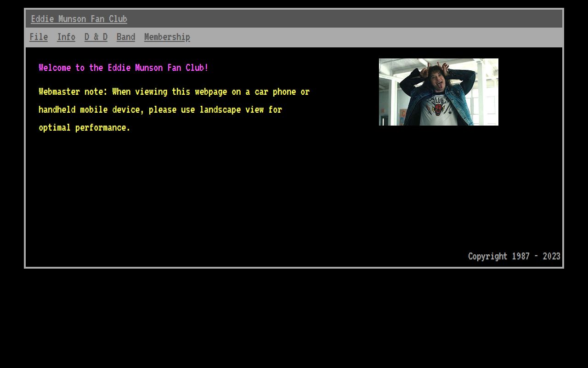The width and height of the screenshot is (588, 368).
Task: Click the Eddie Munson photo
Action: 438,92
